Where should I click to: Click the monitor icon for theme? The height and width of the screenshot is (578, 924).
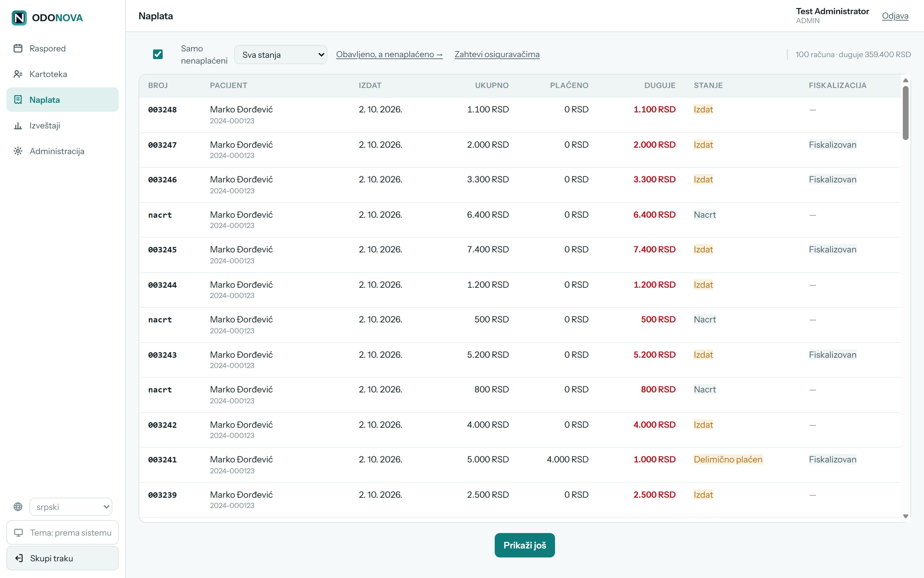[x=18, y=532]
